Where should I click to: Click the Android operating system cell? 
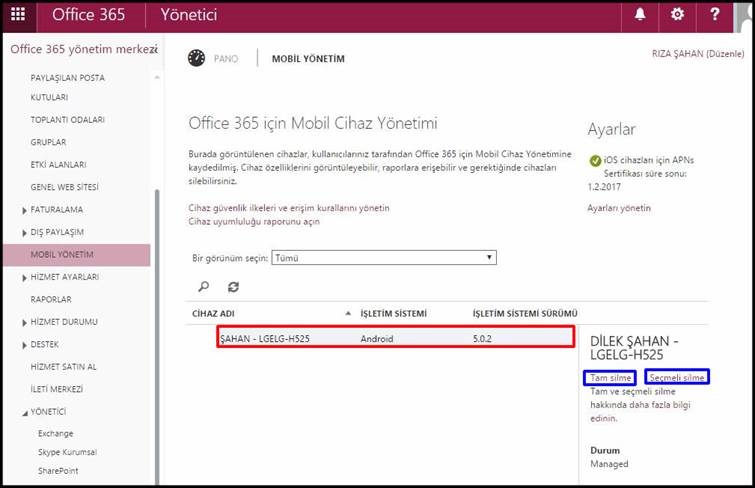point(377,339)
